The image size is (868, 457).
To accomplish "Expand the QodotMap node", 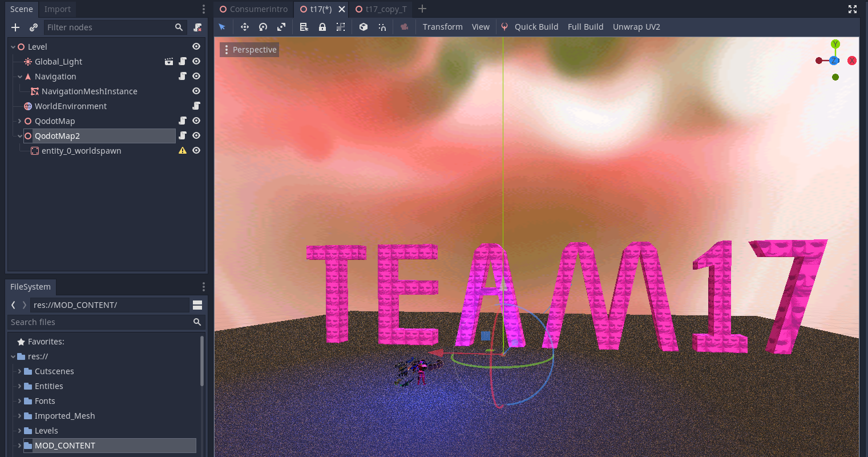I will (20, 121).
